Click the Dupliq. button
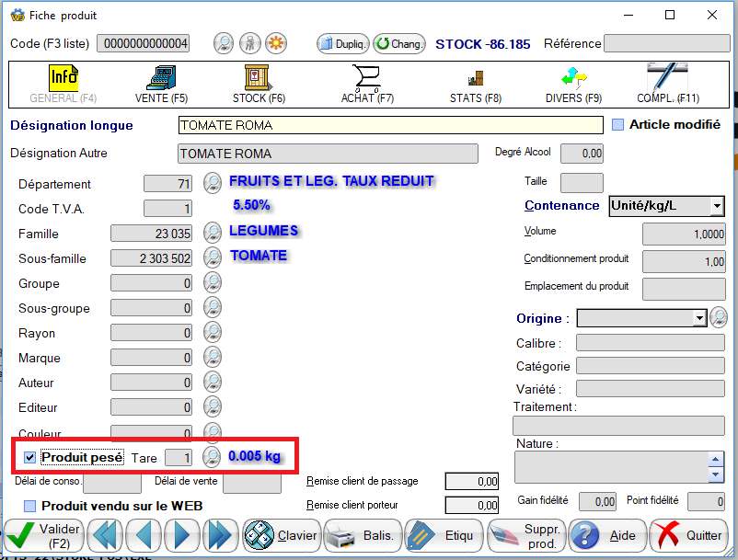The image size is (738, 560). 343,43
